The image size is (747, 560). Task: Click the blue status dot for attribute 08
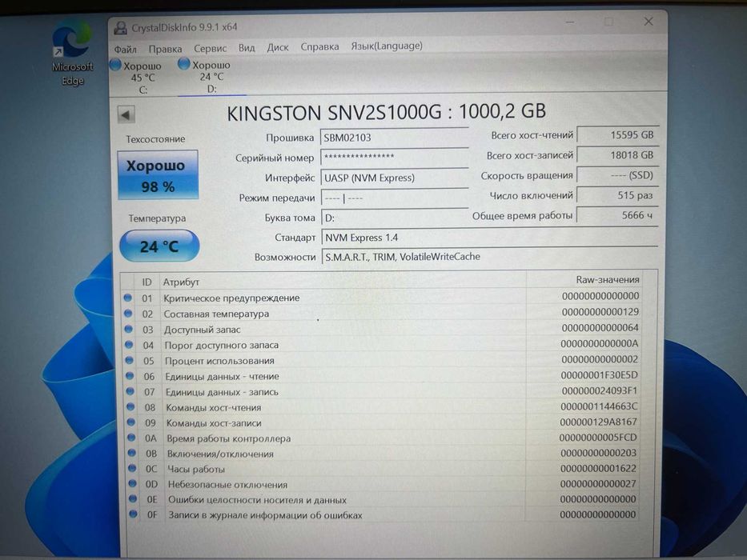(131, 408)
